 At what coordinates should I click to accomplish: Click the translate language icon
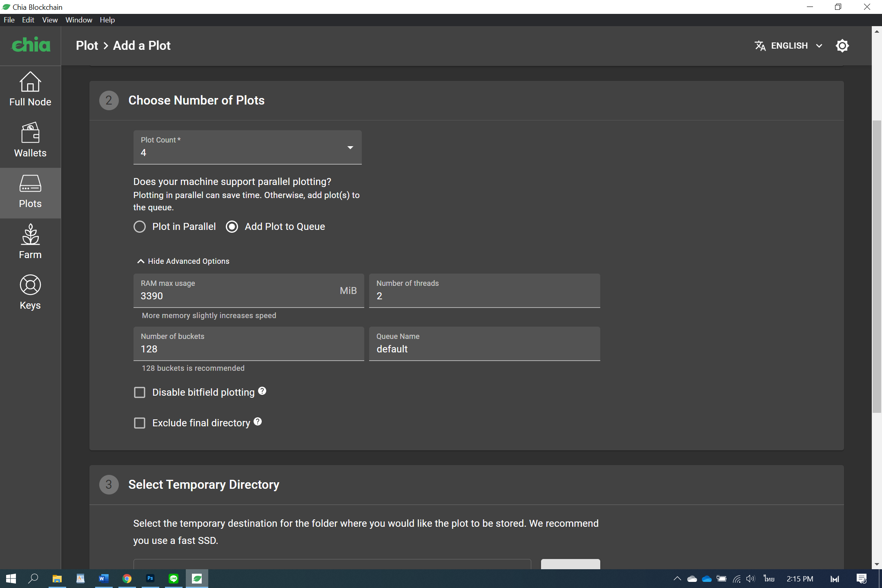[760, 46]
